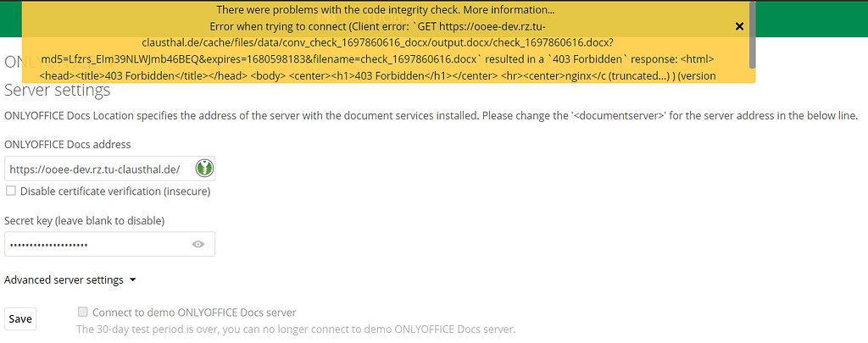This screenshot has height=343, width=868.
Task: Focus the ONLYOFFICE Docs address field
Action: 97,169
